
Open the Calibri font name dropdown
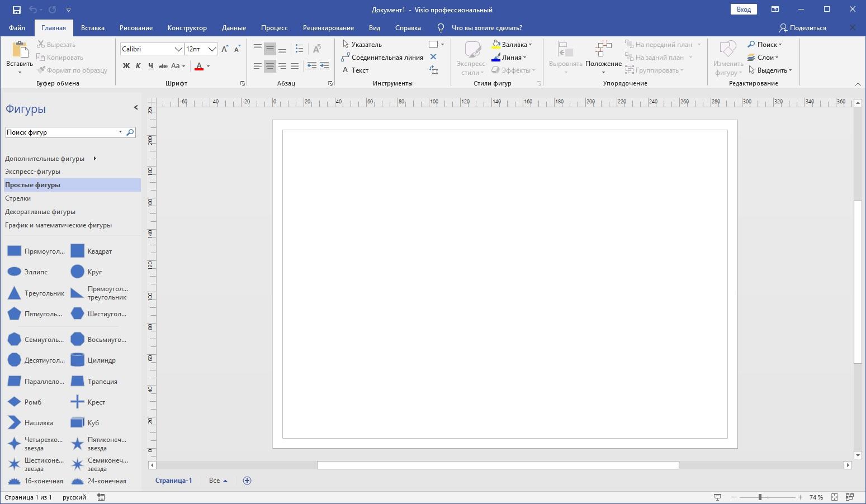click(x=178, y=49)
